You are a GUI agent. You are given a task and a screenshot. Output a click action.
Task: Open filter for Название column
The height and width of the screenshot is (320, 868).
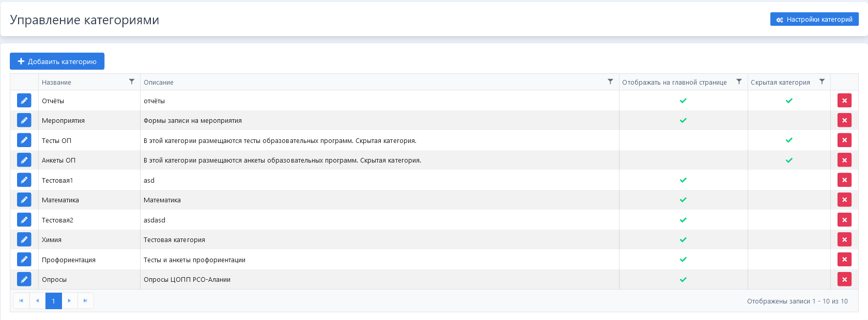point(132,82)
